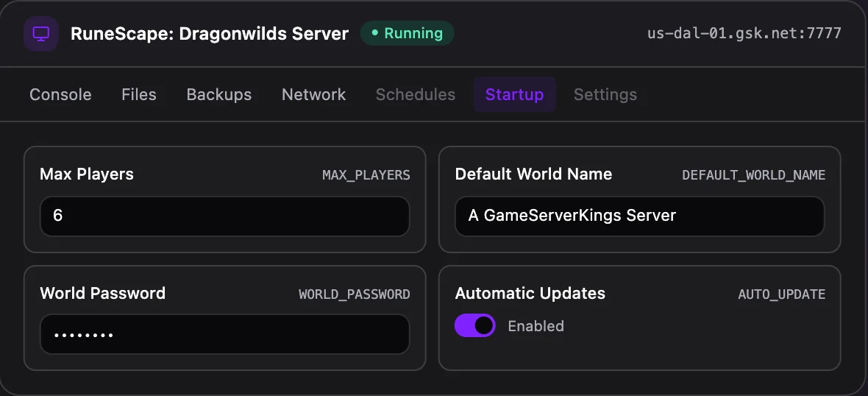Click the RuneScape: Dragonwilds Server title
The width and height of the screenshot is (868, 396).
tap(210, 34)
